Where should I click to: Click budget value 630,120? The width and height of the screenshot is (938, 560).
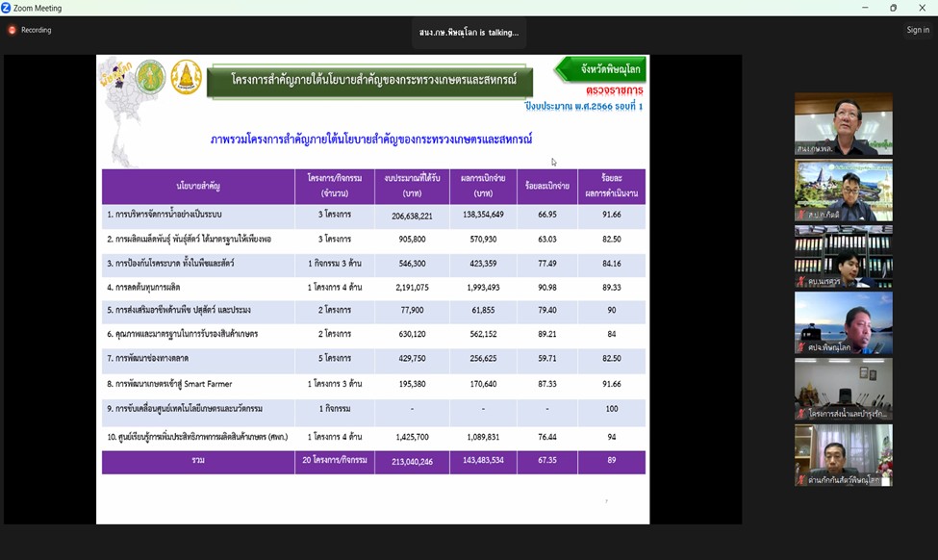412,335
